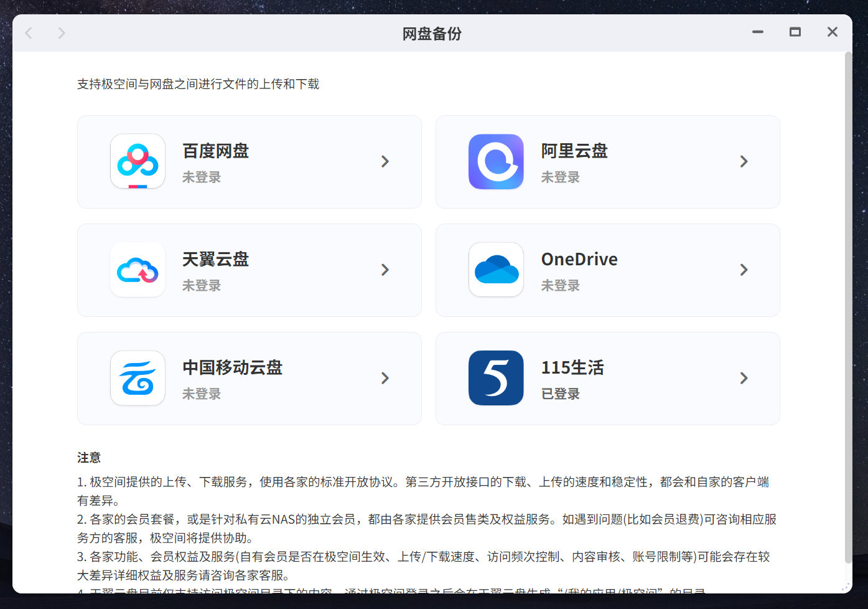Click the 网盘备份 window title
868x609 pixels.
click(x=432, y=34)
